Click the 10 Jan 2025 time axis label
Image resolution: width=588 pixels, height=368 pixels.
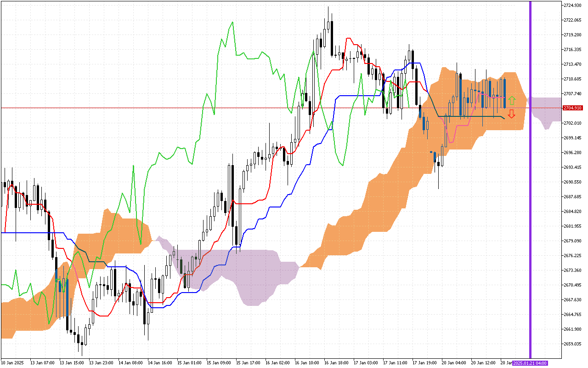pyautogui.click(x=12, y=363)
